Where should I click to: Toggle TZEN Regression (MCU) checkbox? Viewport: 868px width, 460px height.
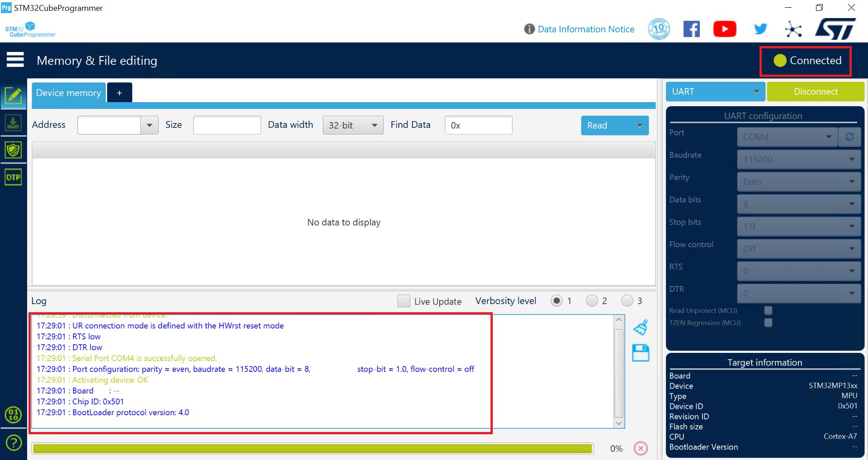point(768,323)
